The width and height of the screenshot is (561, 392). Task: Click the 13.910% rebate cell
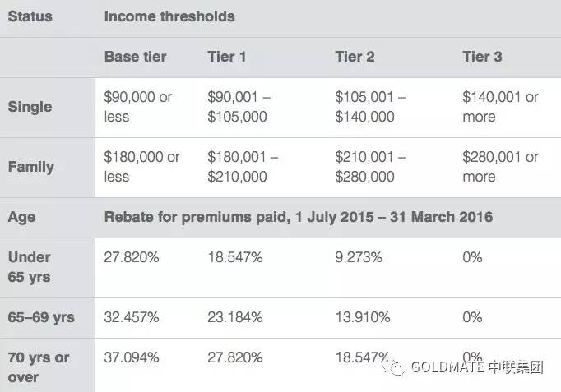click(x=363, y=317)
